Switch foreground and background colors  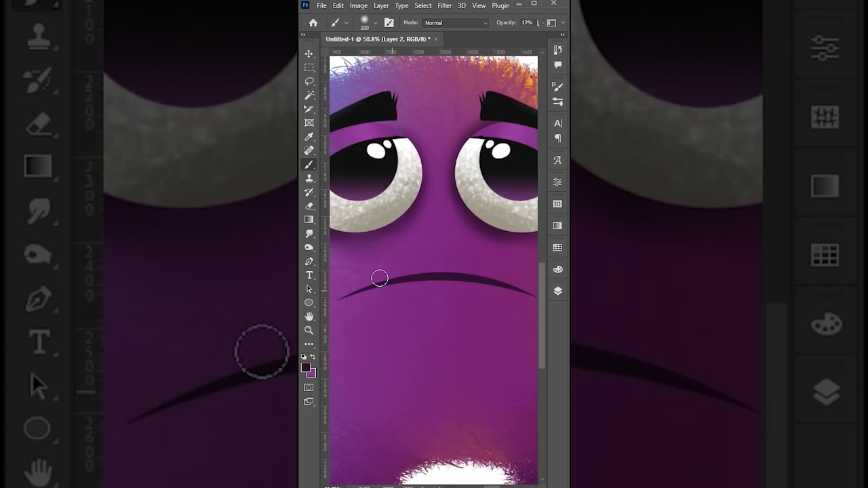313,357
